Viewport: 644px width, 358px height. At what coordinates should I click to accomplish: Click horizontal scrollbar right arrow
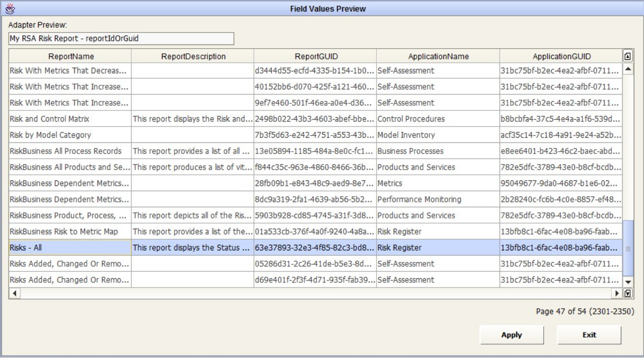coord(618,293)
